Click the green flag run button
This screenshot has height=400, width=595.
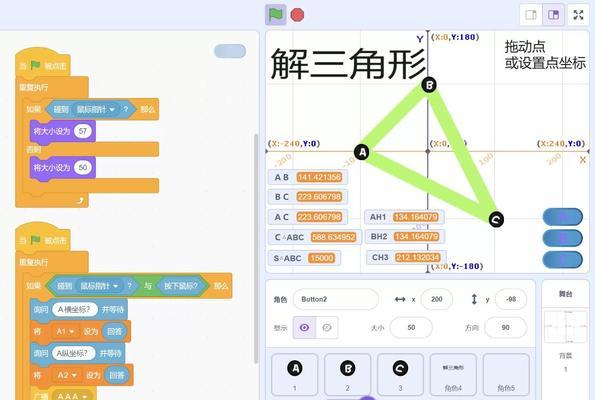coord(275,15)
